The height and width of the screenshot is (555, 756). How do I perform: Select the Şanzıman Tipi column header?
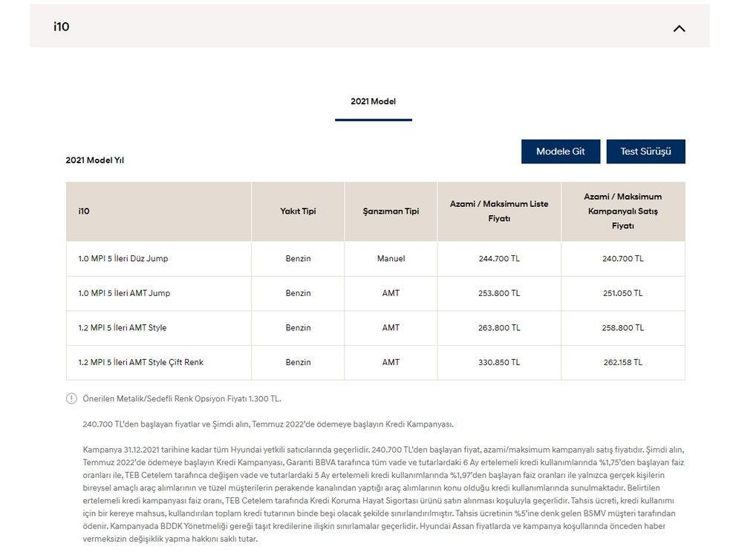point(391,211)
